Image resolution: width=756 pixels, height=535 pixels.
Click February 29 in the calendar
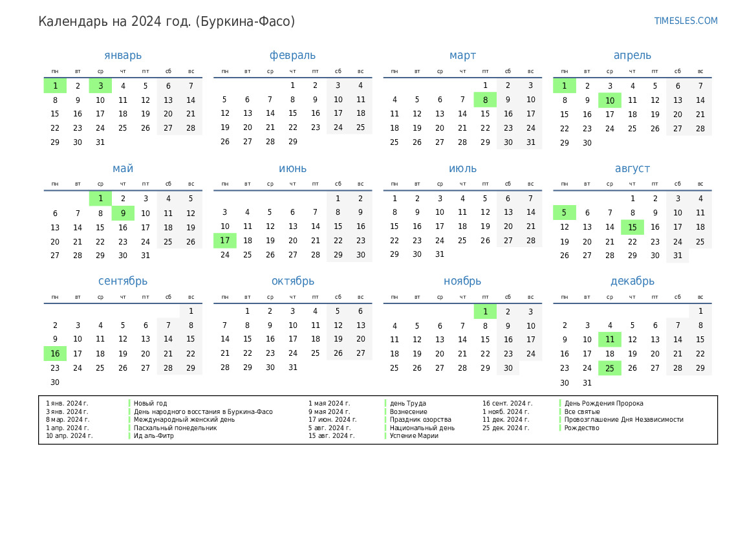click(x=292, y=142)
